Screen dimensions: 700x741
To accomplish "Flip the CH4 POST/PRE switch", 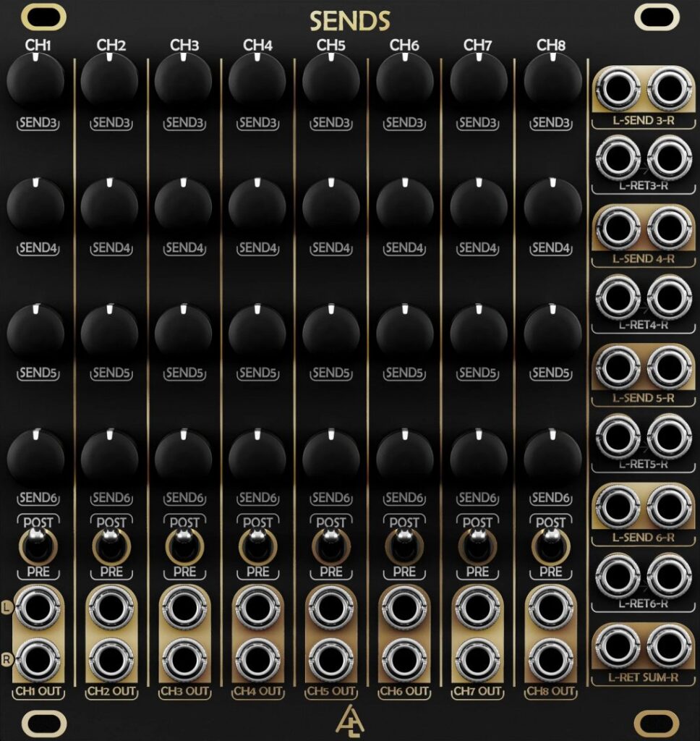I will (x=257, y=547).
